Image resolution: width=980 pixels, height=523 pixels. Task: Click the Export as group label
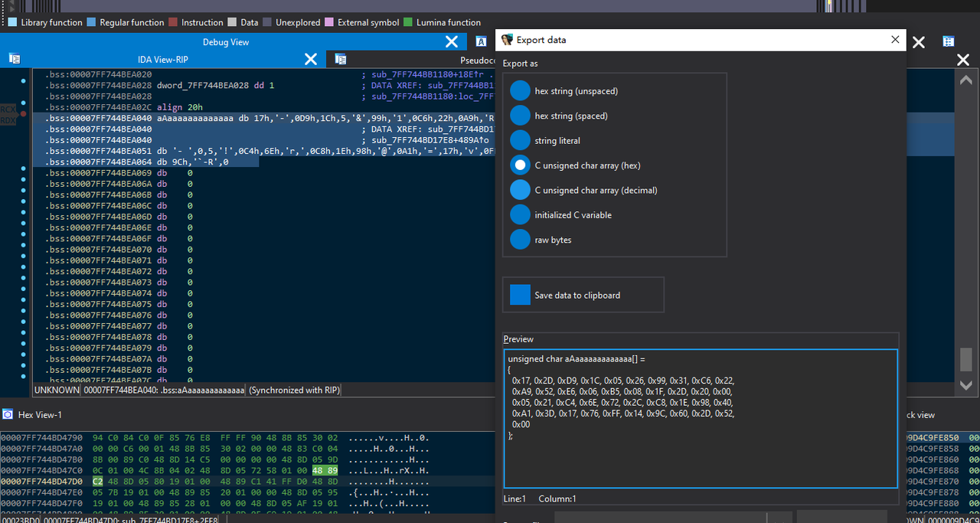pyautogui.click(x=521, y=64)
